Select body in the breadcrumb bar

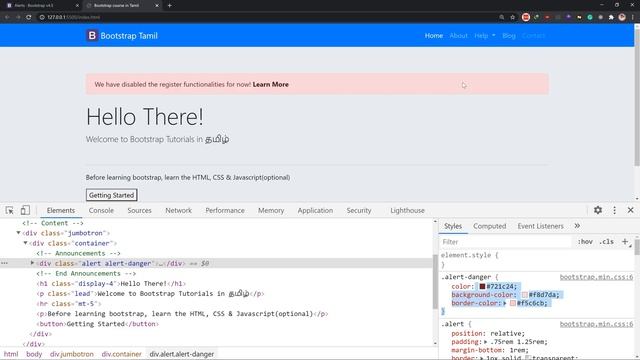(34, 354)
